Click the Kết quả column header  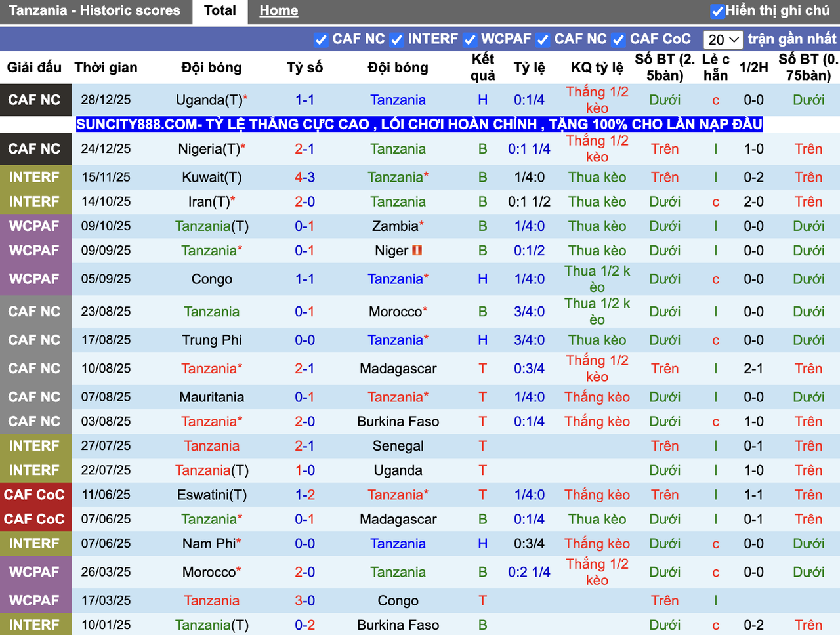pos(483,68)
